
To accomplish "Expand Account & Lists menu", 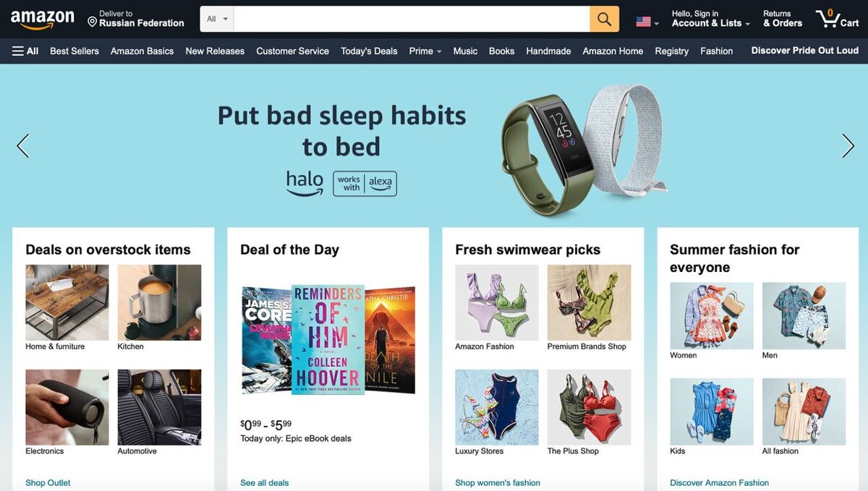I will [710, 19].
